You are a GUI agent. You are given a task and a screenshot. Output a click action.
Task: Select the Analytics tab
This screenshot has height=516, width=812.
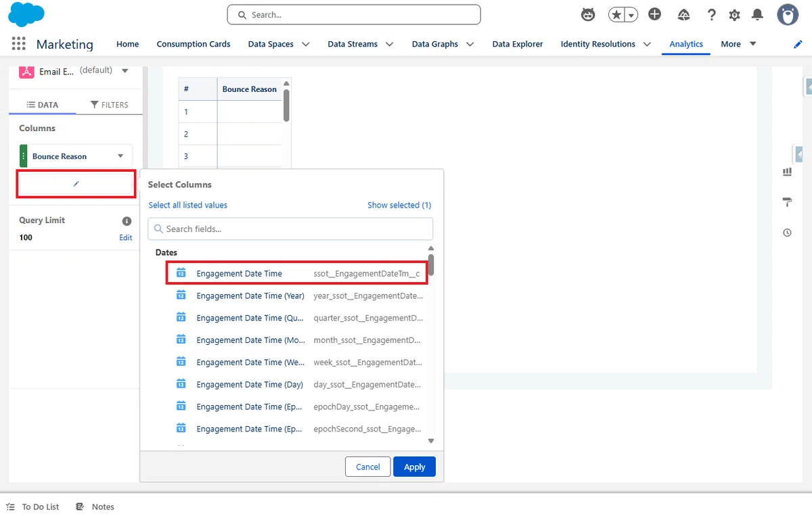(x=686, y=44)
